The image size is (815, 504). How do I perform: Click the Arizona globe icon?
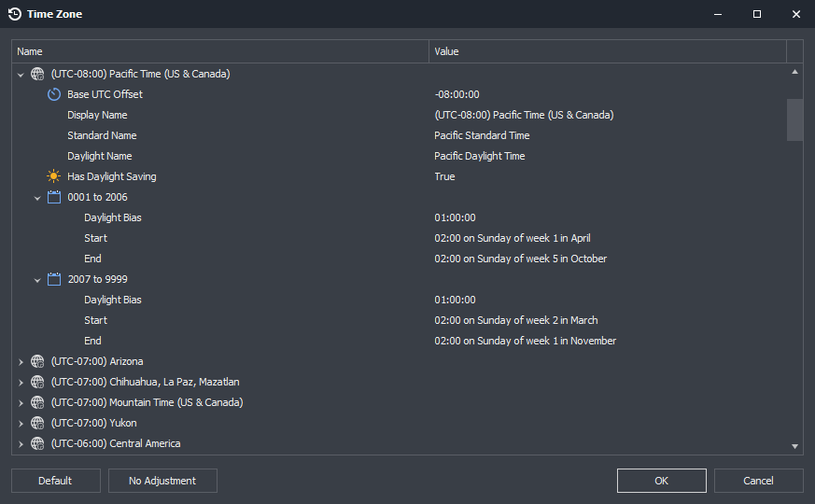click(x=37, y=361)
